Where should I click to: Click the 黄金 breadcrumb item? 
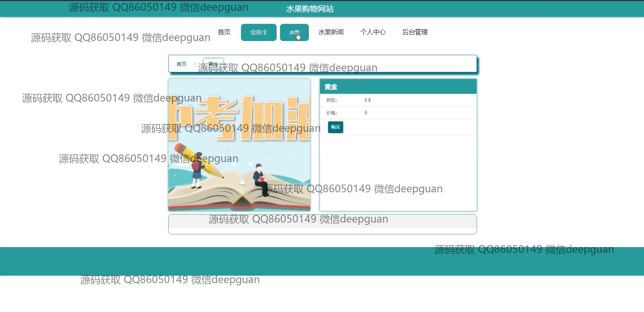point(213,64)
